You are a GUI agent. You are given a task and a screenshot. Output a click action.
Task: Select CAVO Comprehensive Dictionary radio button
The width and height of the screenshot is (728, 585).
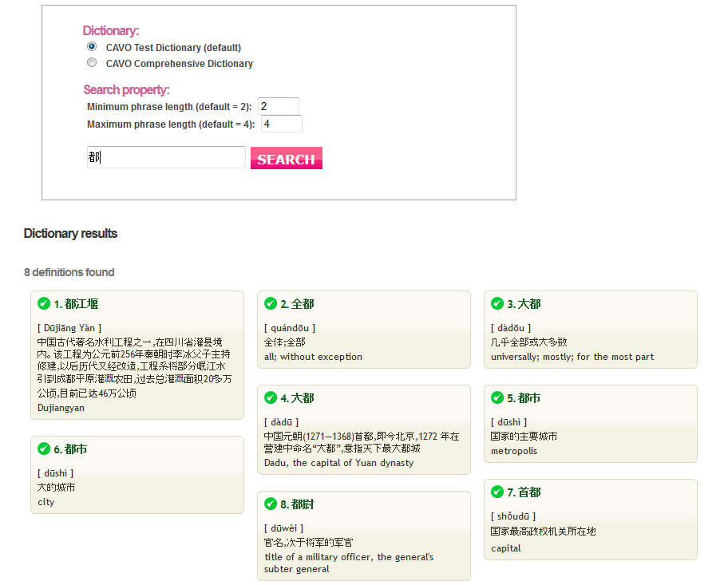(x=92, y=63)
